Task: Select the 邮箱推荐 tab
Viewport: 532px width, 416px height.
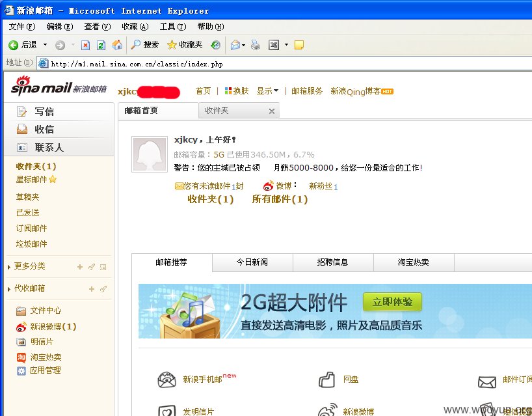Action: coord(172,262)
